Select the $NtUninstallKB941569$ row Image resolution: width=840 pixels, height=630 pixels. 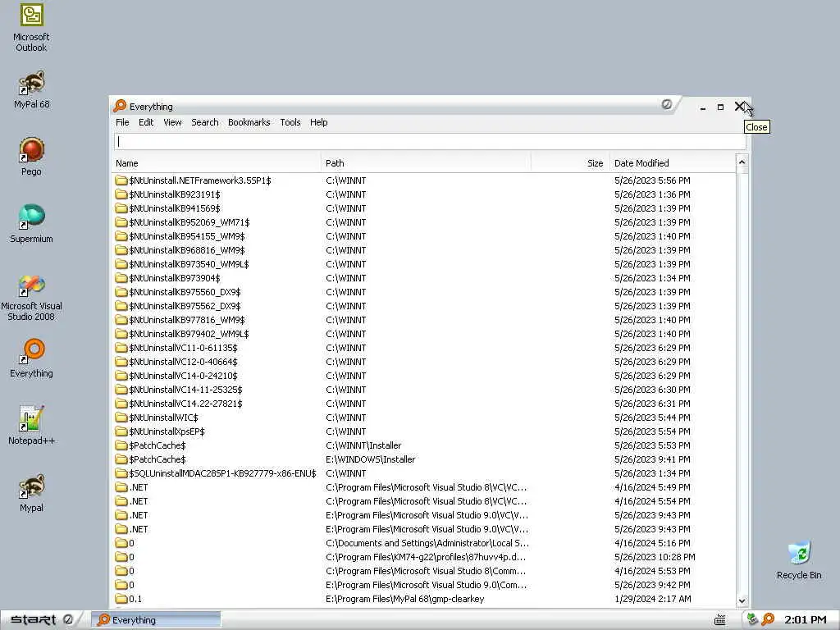coord(424,208)
